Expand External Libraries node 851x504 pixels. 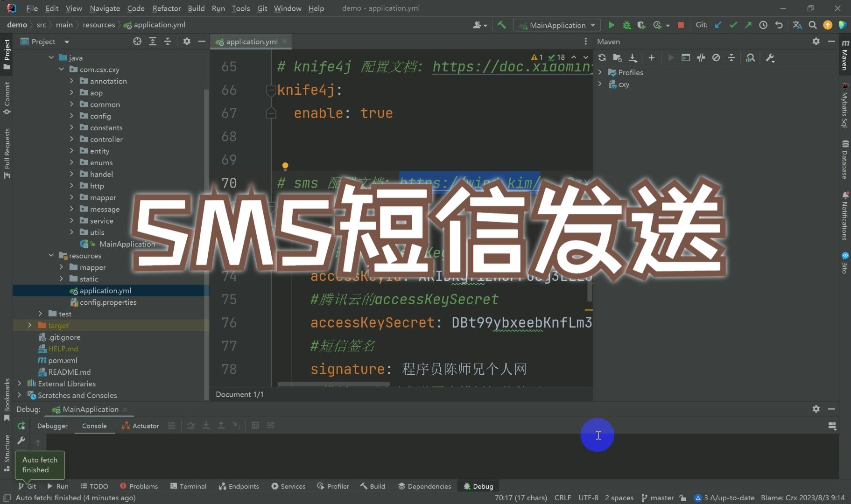pos(19,384)
